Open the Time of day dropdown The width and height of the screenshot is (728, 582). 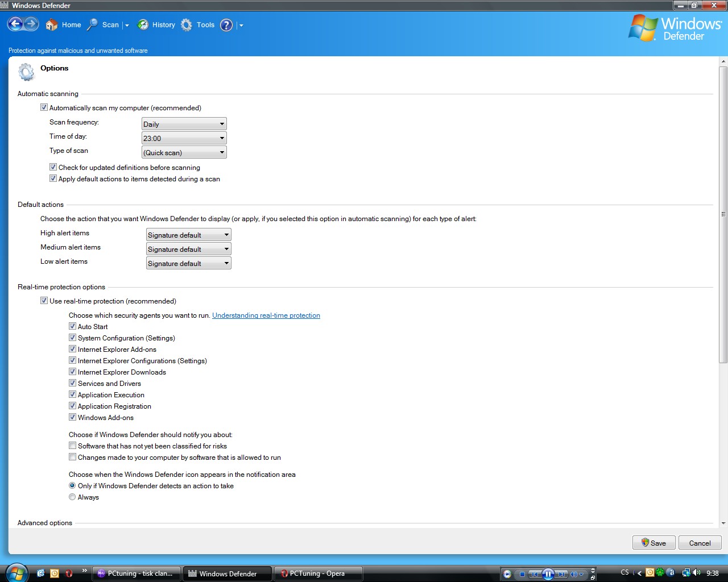pyautogui.click(x=184, y=138)
